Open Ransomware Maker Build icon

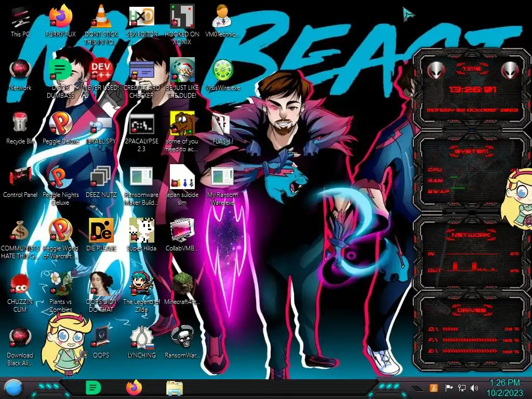[141, 177]
